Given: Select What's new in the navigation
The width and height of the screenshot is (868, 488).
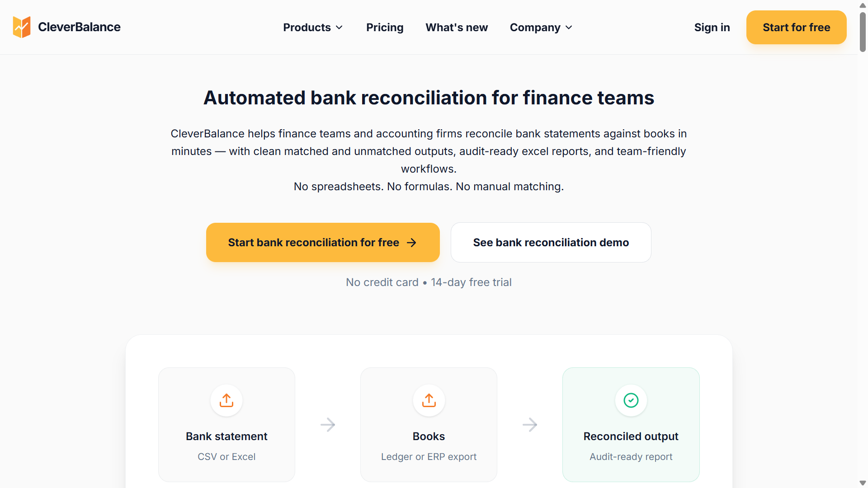Looking at the screenshot, I should [x=457, y=27].
